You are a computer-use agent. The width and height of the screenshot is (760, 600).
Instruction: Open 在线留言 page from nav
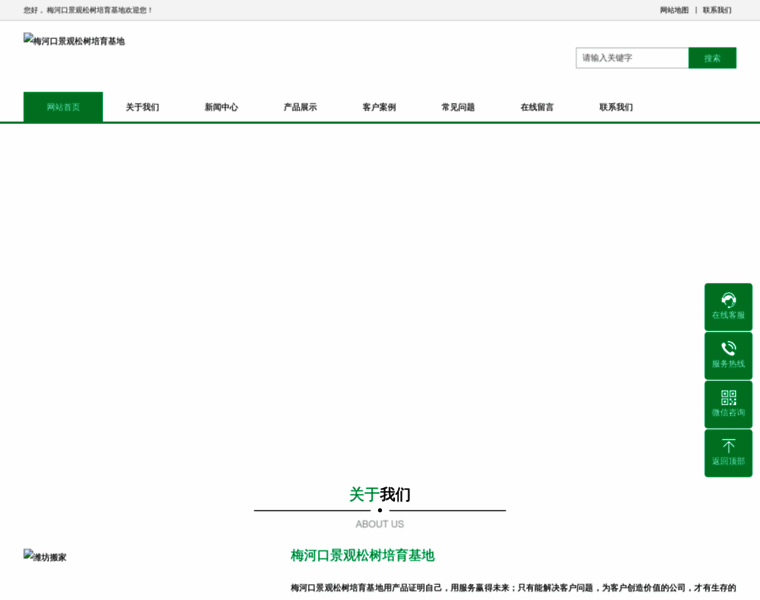[537, 107]
